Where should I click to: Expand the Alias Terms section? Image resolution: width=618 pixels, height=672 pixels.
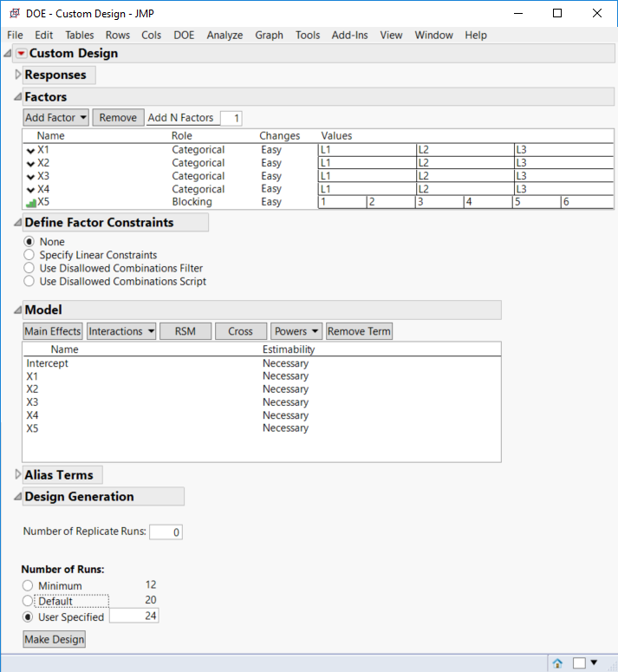point(17,474)
